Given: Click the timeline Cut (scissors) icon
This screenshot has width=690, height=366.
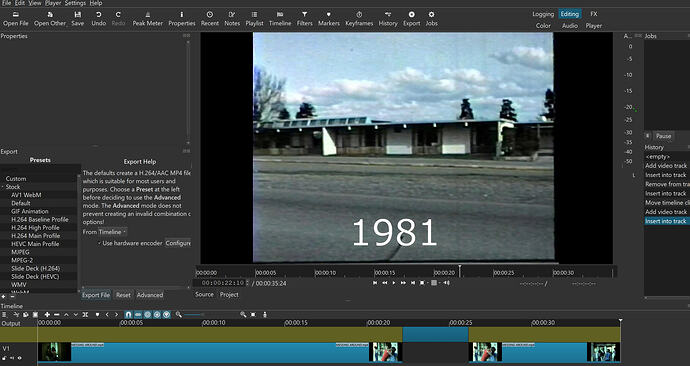Looking at the screenshot, I should point(16,315).
